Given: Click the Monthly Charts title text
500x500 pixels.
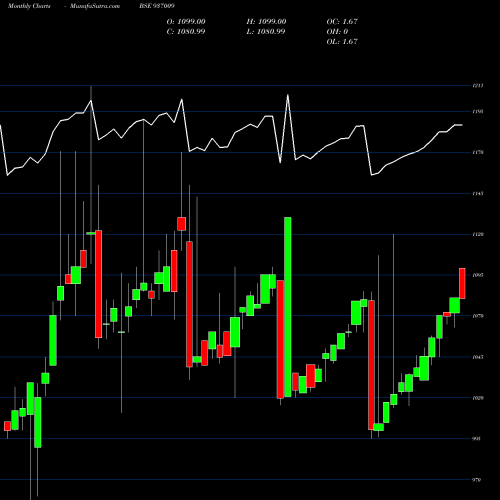Looking at the screenshot, I should coord(29,6).
